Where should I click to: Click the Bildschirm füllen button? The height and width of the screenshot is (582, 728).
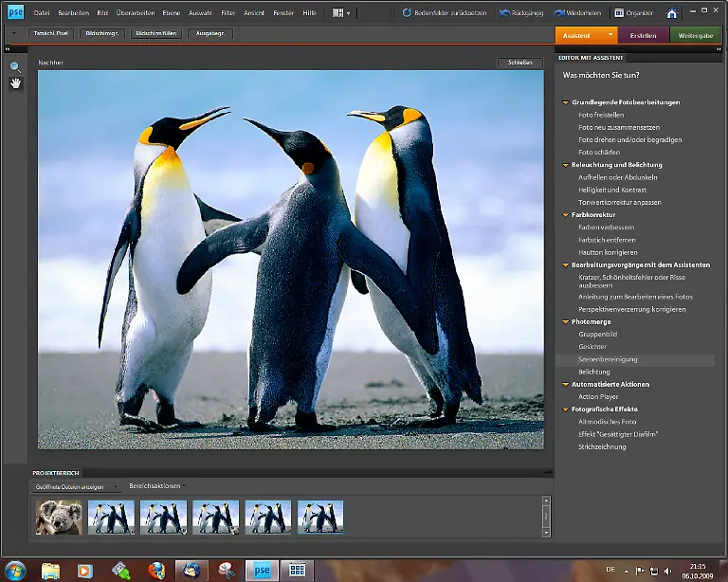tap(155, 33)
